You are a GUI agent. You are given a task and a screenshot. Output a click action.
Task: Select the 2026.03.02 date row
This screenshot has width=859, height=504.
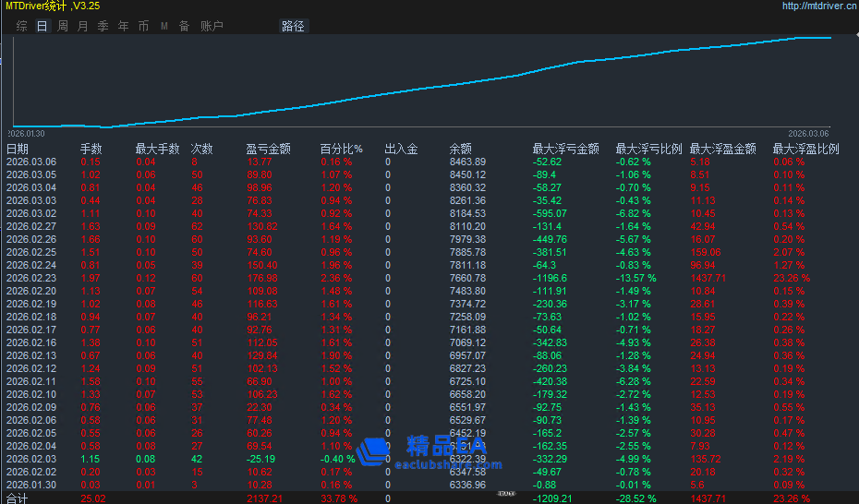click(31, 213)
